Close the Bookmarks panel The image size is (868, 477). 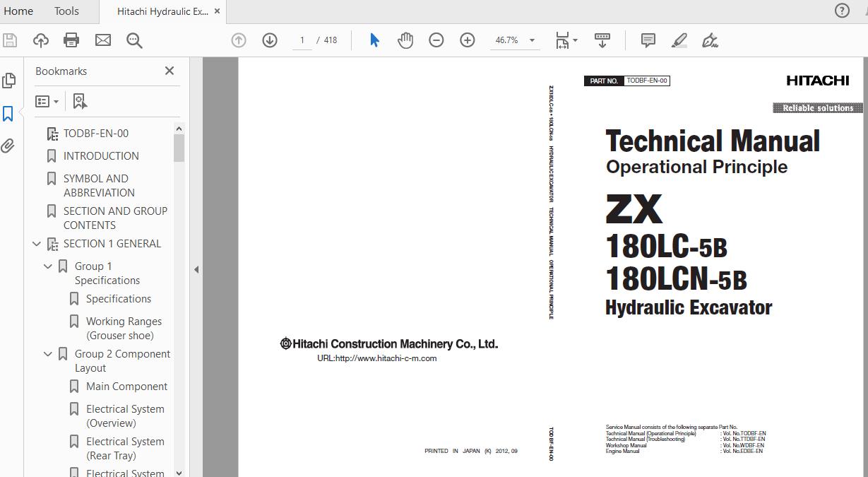tap(170, 71)
